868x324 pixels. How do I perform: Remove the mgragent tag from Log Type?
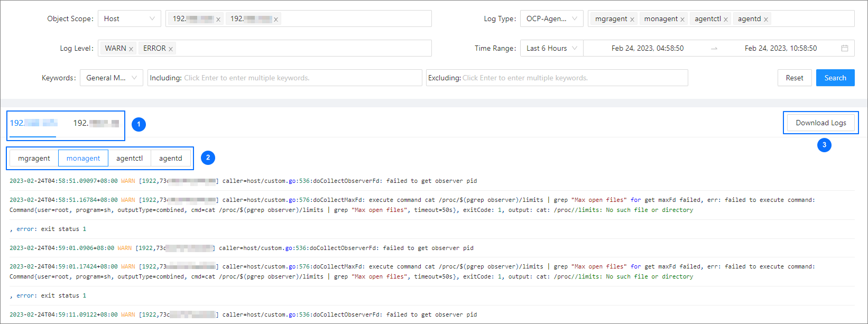tap(632, 20)
